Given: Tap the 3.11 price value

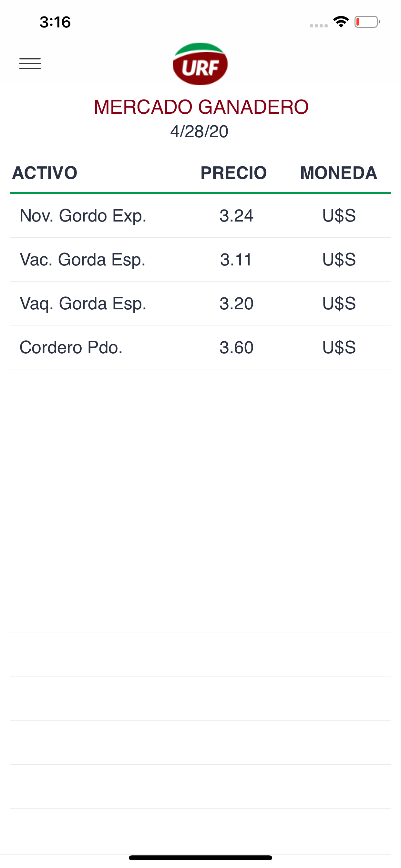Looking at the screenshot, I should point(236,259).
